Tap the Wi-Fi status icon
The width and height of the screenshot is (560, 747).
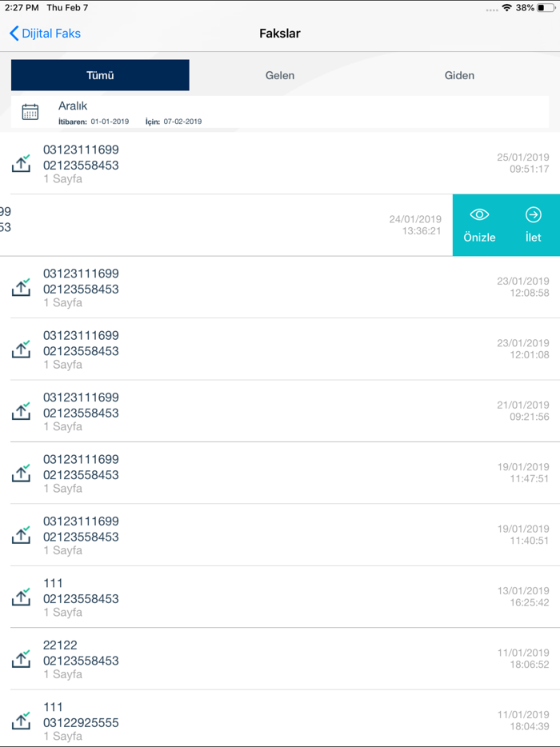coord(506,8)
